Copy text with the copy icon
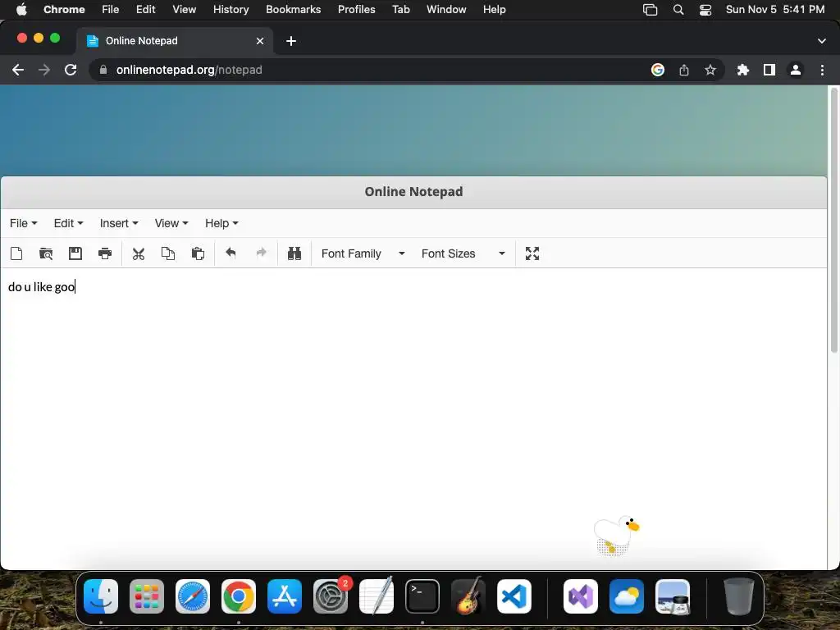Screen dimensions: 840x630 [x=168, y=253]
